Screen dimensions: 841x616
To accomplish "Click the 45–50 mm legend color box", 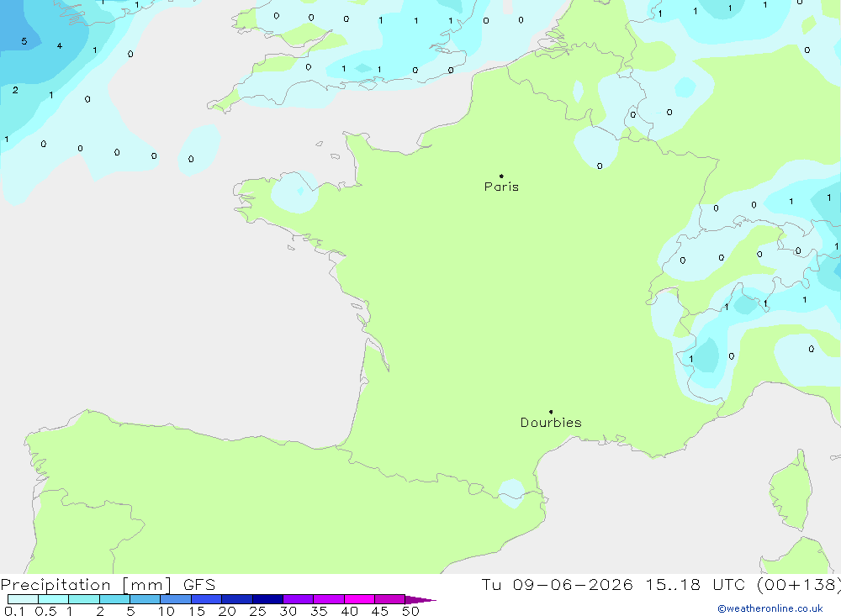I will pos(390,599).
